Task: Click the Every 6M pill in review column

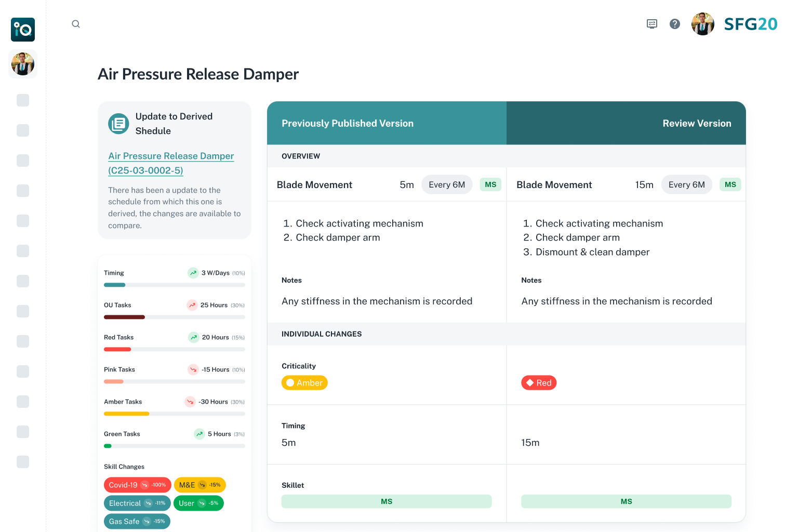Action: 686,184
